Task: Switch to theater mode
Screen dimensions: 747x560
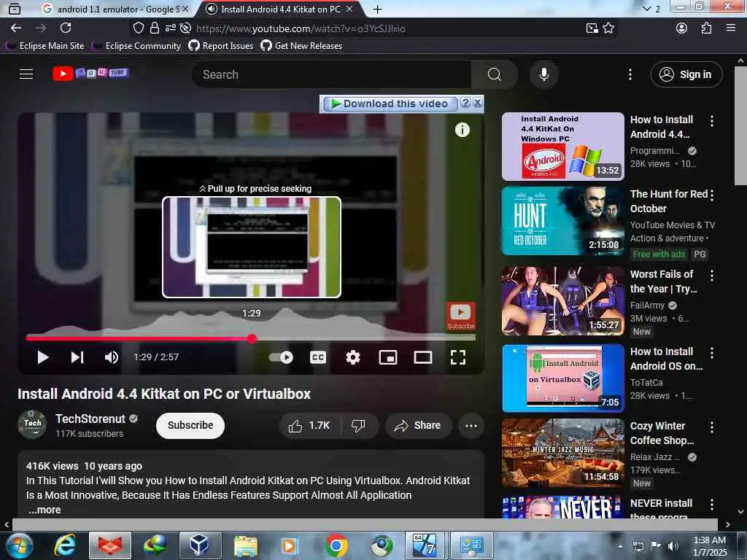Action: coord(423,357)
